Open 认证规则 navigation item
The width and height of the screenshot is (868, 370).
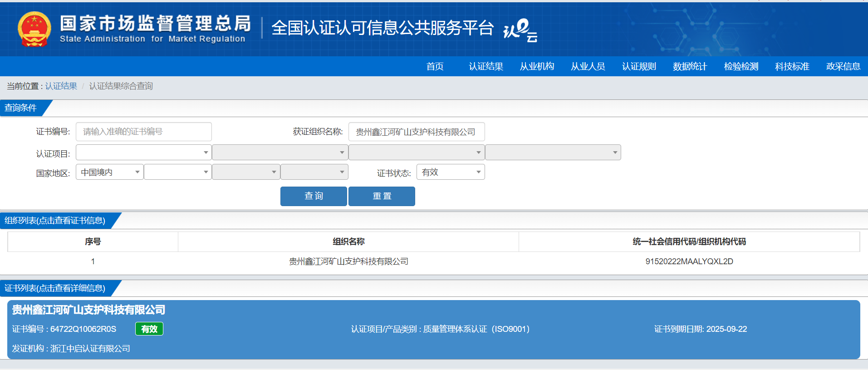639,66
